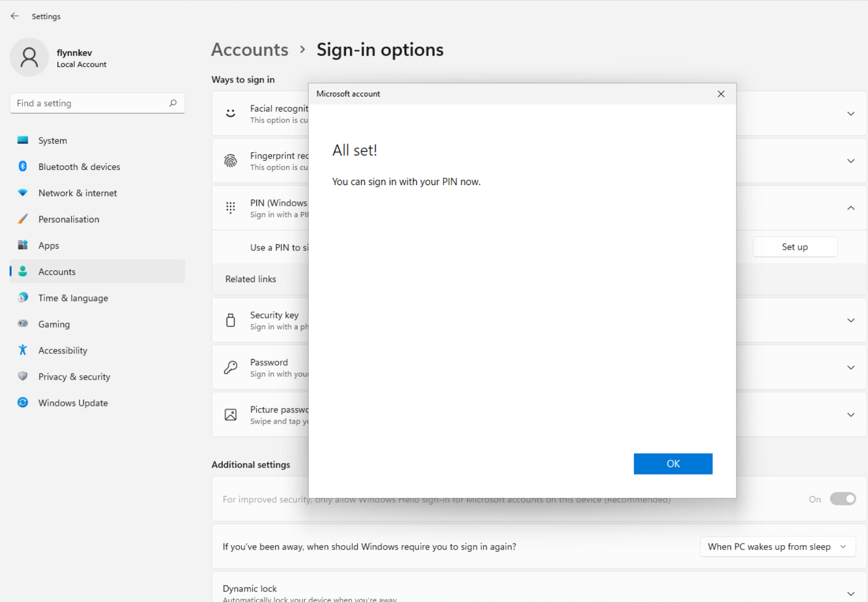
Task: Click the Picture password image icon
Action: coord(231,415)
